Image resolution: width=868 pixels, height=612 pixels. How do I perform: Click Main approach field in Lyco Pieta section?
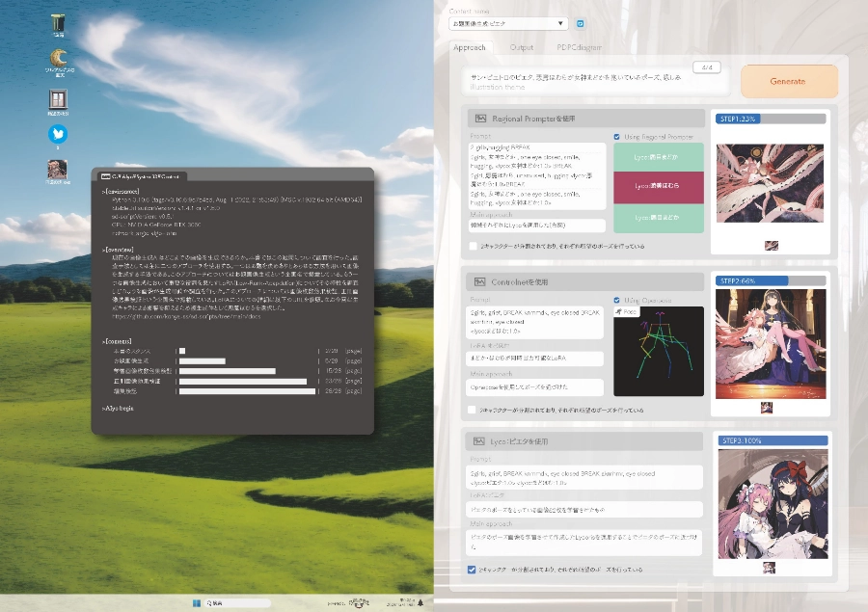(x=584, y=542)
